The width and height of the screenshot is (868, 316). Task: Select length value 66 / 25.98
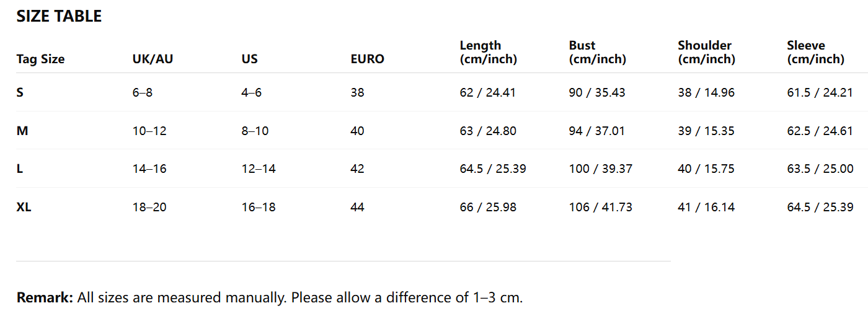click(488, 208)
